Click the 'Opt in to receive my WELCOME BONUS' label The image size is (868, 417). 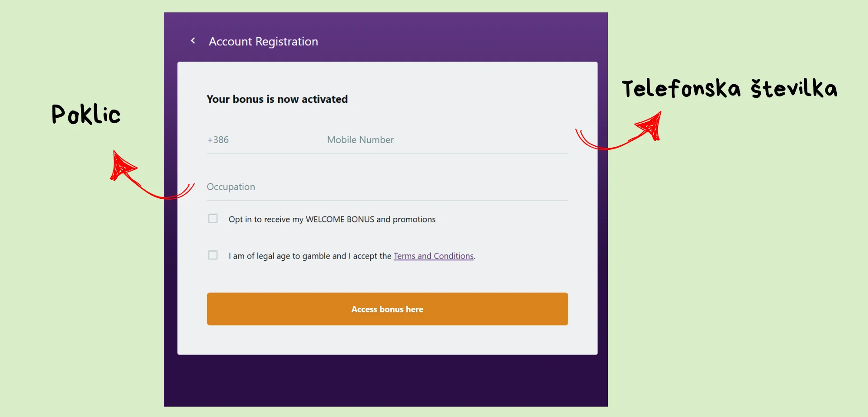coord(332,220)
